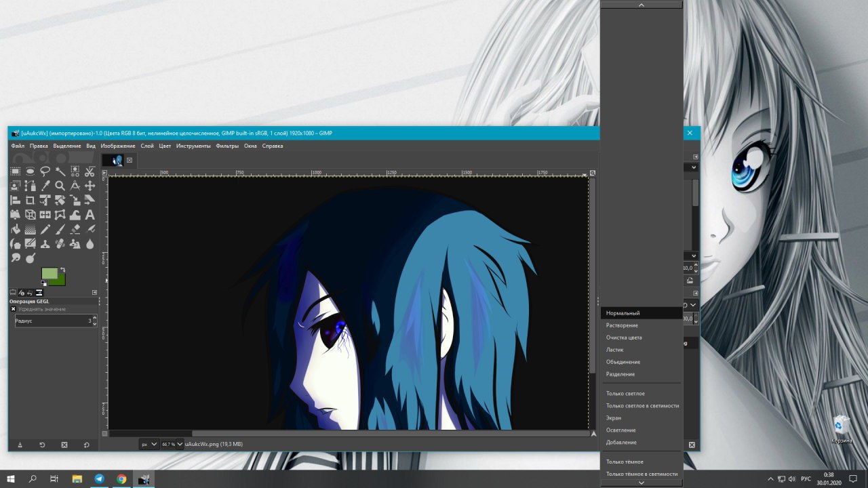
Task: Open Telegram from the Windows taskbar
Action: pyautogui.click(x=99, y=479)
